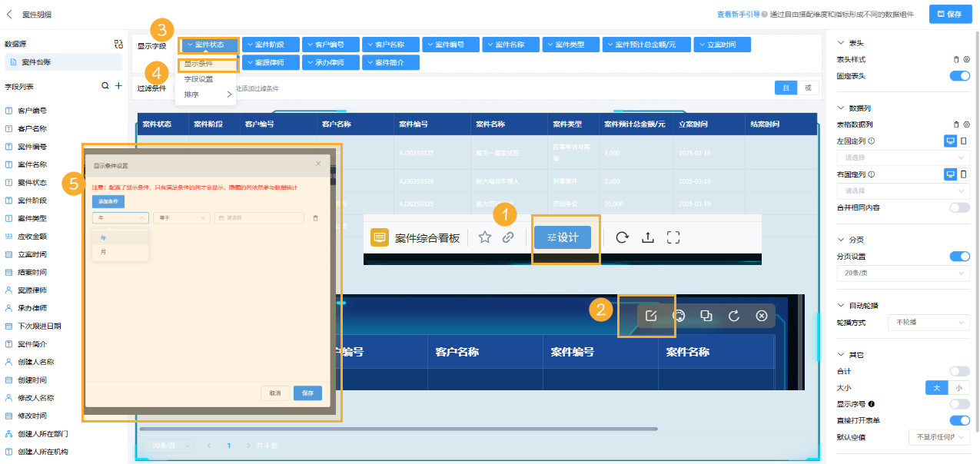Open the settings gear beside 表格数据列
Viewport: 980px width, 464px height.
(x=968, y=124)
